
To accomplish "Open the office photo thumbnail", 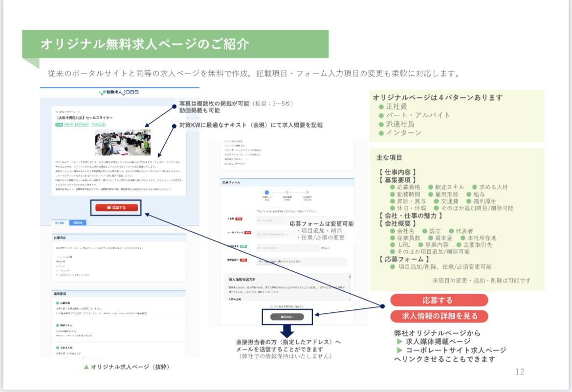I will click(x=123, y=142).
